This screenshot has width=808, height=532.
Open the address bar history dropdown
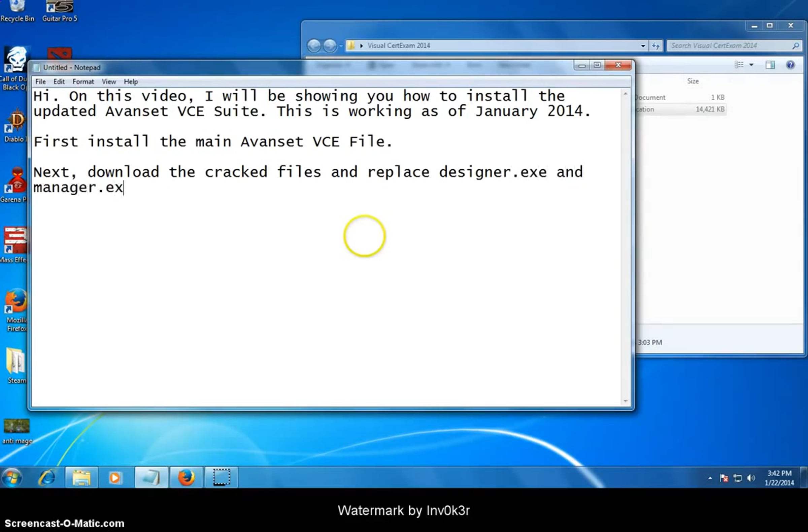click(x=643, y=46)
